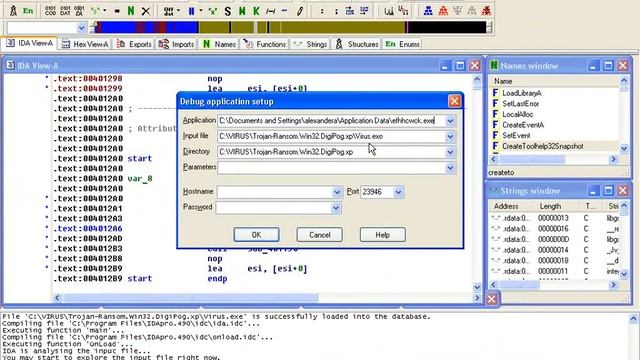
Task: Open the Imports tab
Action: coord(176,44)
